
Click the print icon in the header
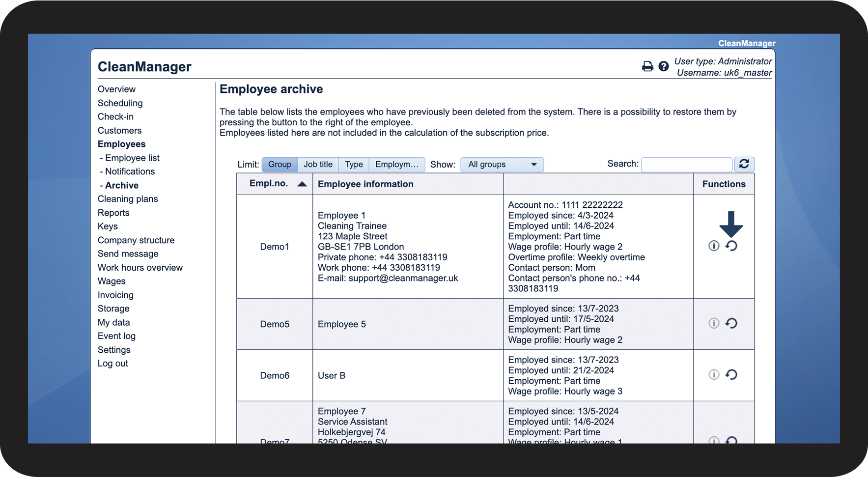point(647,66)
